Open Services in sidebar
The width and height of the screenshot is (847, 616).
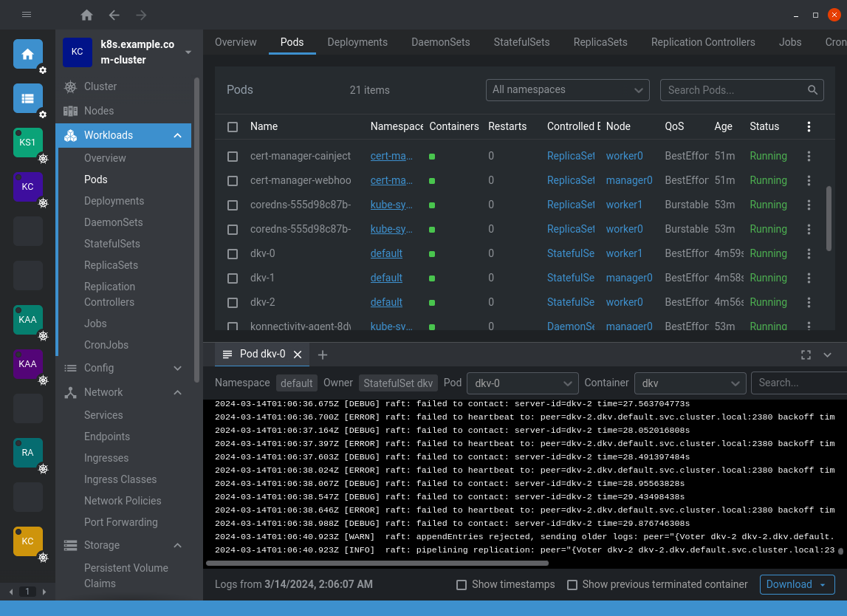pyautogui.click(x=103, y=415)
